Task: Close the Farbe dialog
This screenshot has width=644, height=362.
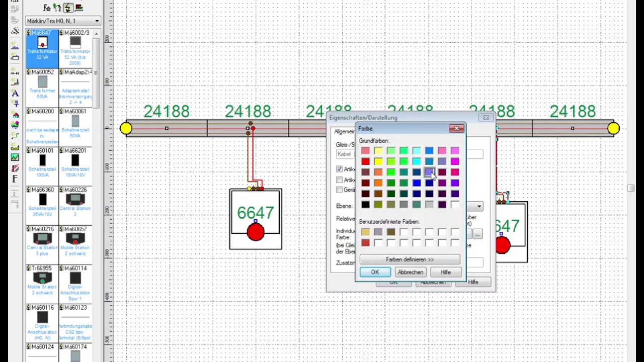Action: click(456, 129)
